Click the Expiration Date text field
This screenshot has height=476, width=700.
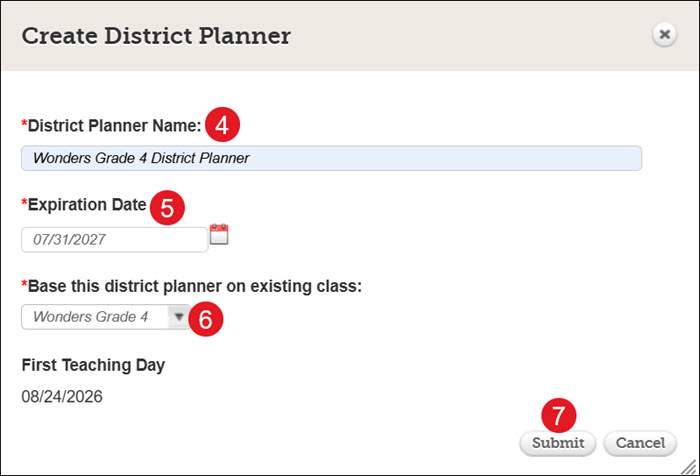(114, 240)
